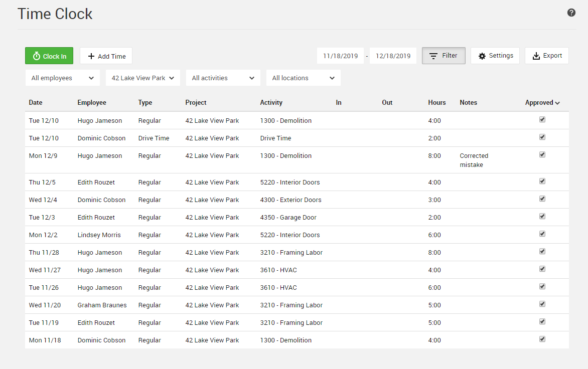Toggle approved checkbox for Graham Braunes entry
588x369 pixels.
(x=542, y=304)
